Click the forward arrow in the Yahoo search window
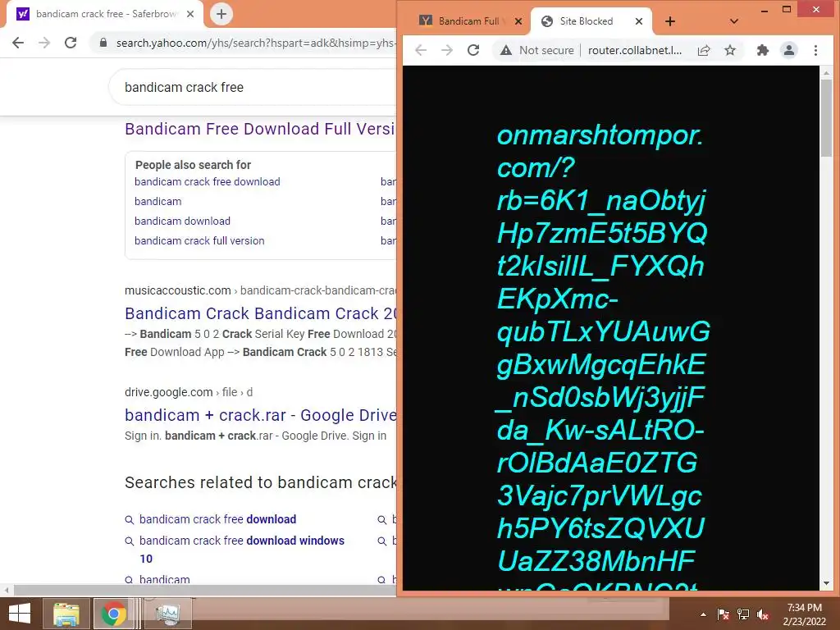 pos(44,43)
